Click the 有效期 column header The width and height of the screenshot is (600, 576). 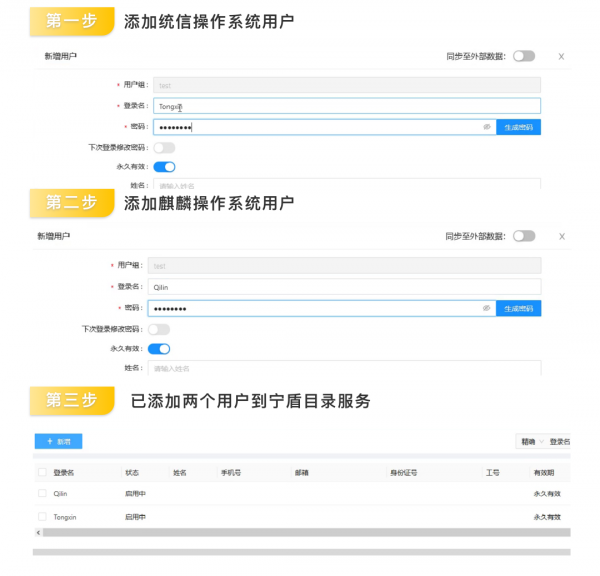point(544,473)
